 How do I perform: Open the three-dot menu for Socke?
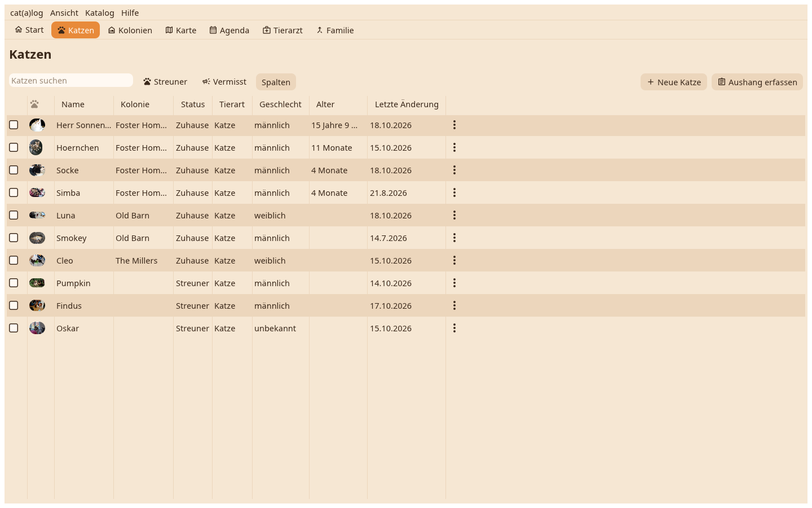click(x=454, y=170)
